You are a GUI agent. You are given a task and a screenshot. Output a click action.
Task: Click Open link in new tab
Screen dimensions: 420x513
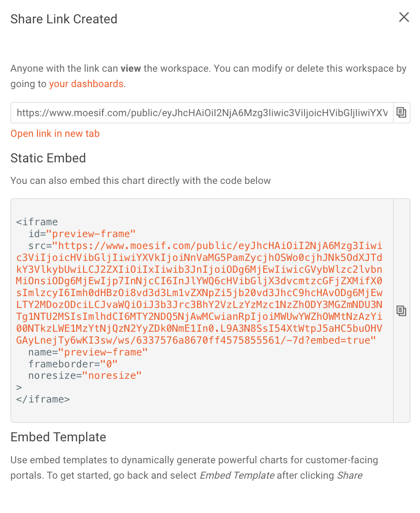(x=55, y=134)
